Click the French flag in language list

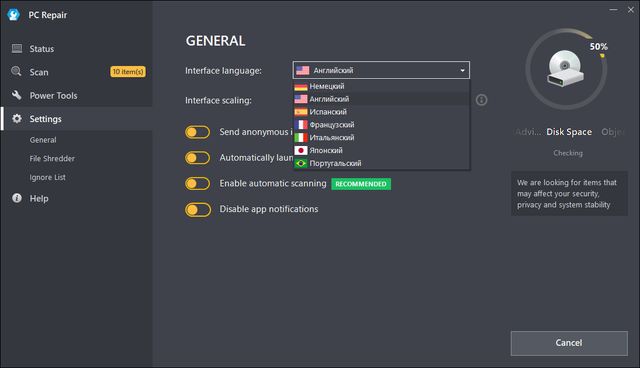click(x=301, y=125)
